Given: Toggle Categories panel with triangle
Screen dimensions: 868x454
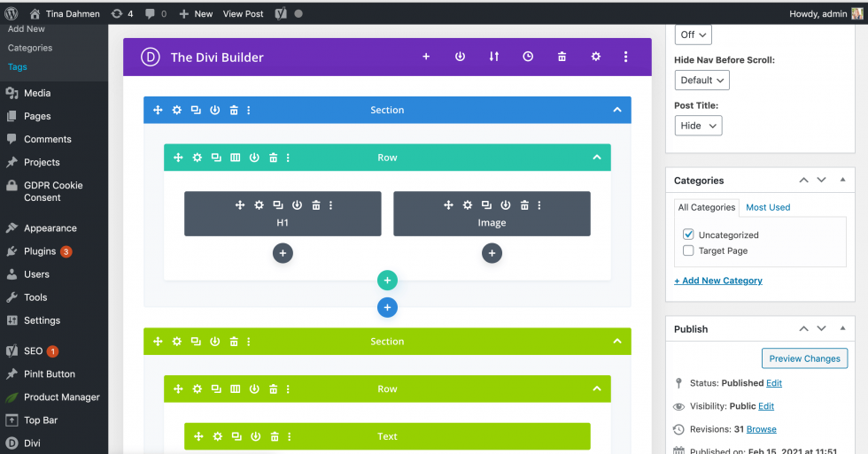Looking at the screenshot, I should click(x=842, y=180).
